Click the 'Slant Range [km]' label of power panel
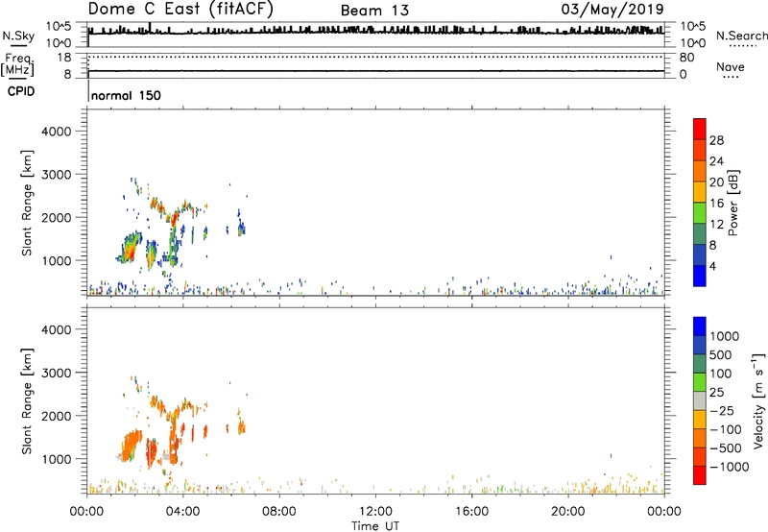Viewport: 768px width, 532px height. tap(27, 203)
